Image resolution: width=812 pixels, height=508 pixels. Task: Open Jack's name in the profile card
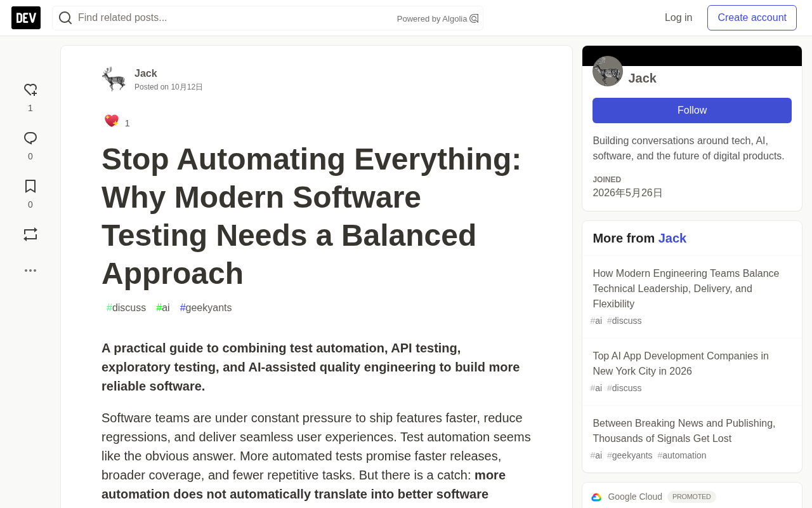point(642,78)
